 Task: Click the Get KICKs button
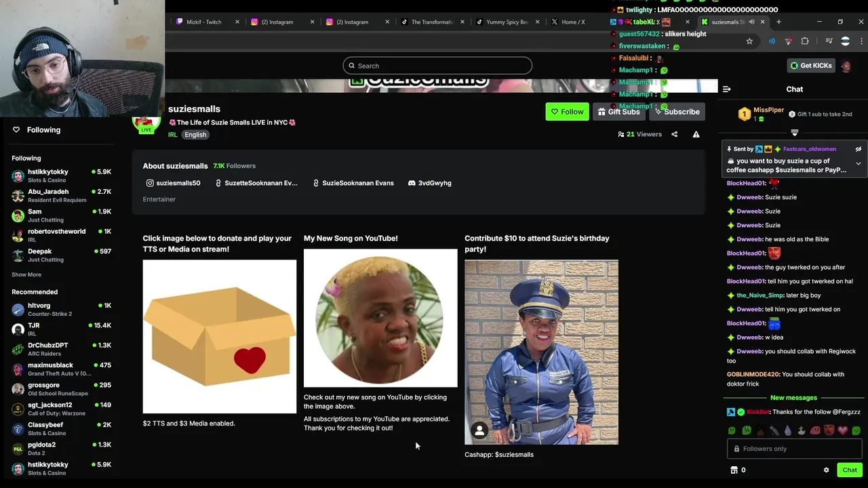810,66
